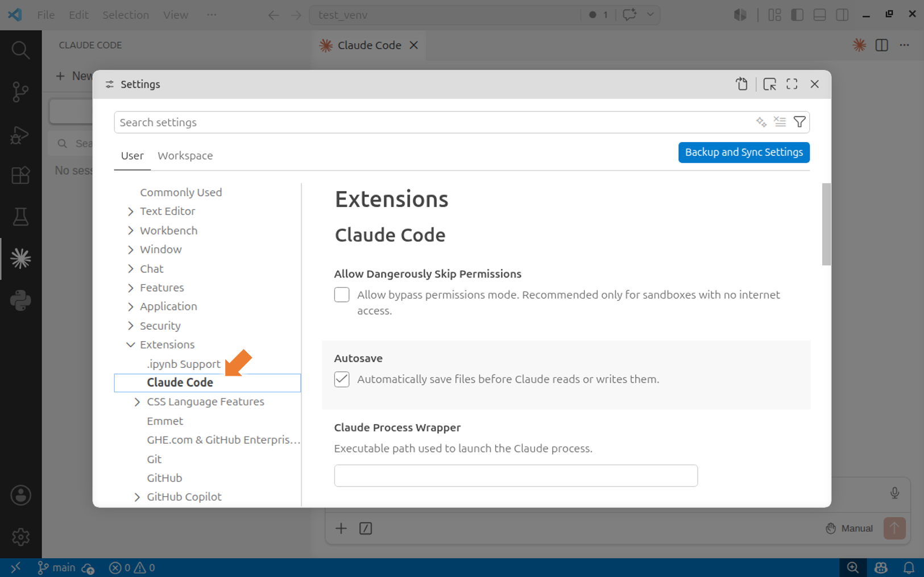Switch to the Workspace settings tab
Image resolution: width=924 pixels, height=577 pixels.
pyautogui.click(x=185, y=156)
